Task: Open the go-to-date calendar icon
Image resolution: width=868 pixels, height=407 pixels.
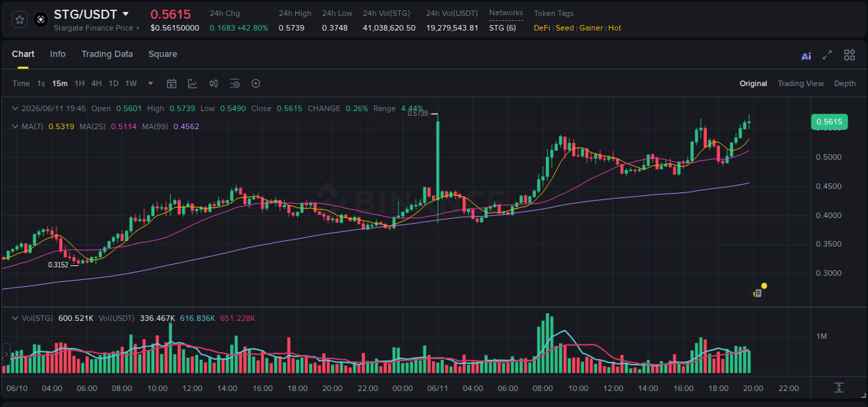Action: tap(172, 83)
